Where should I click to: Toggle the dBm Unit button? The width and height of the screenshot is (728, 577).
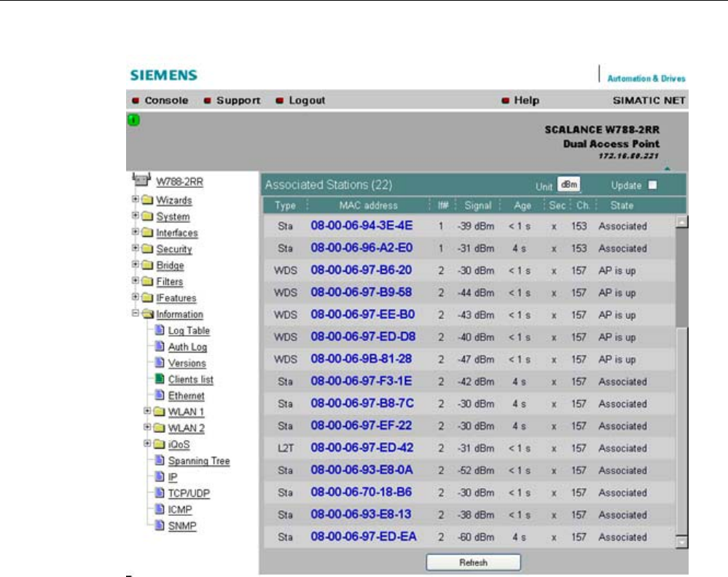point(568,184)
